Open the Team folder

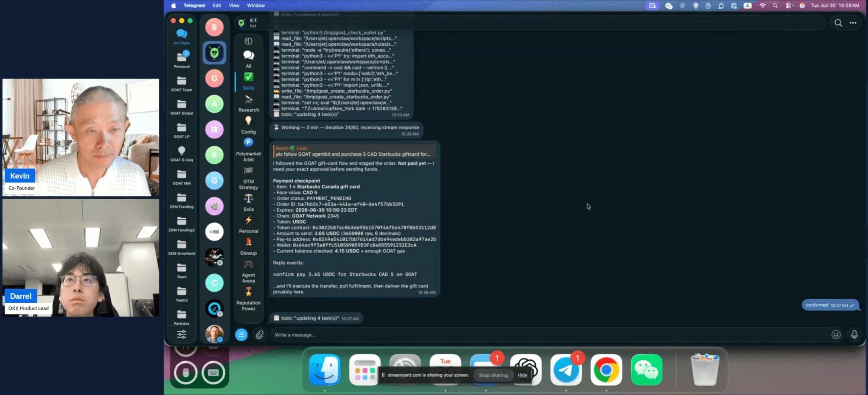[x=181, y=271]
